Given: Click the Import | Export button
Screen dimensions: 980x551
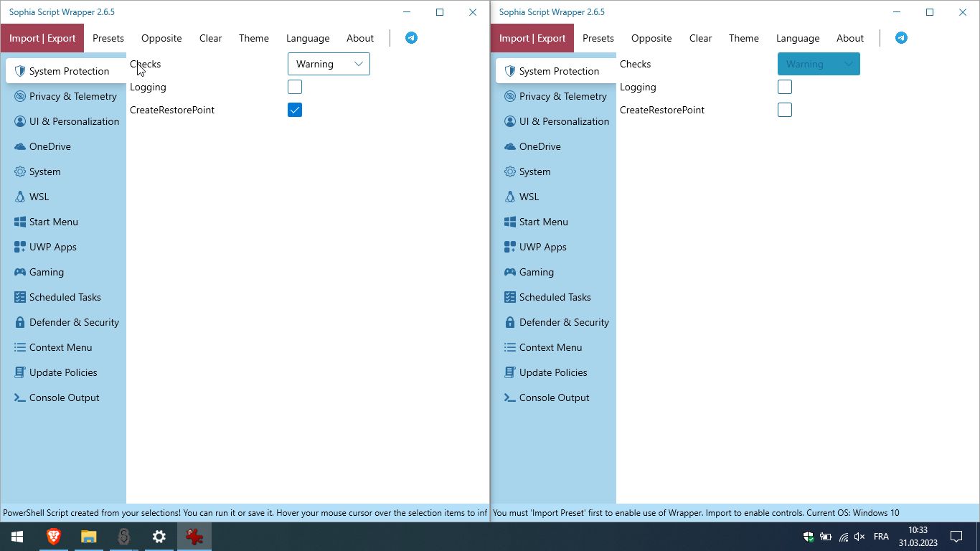Looking at the screenshot, I should pyautogui.click(x=42, y=37).
